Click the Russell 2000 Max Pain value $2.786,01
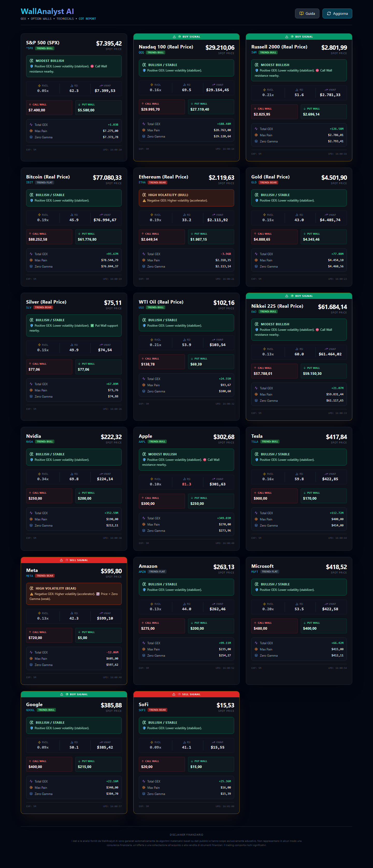373x868 pixels. pos(336,135)
